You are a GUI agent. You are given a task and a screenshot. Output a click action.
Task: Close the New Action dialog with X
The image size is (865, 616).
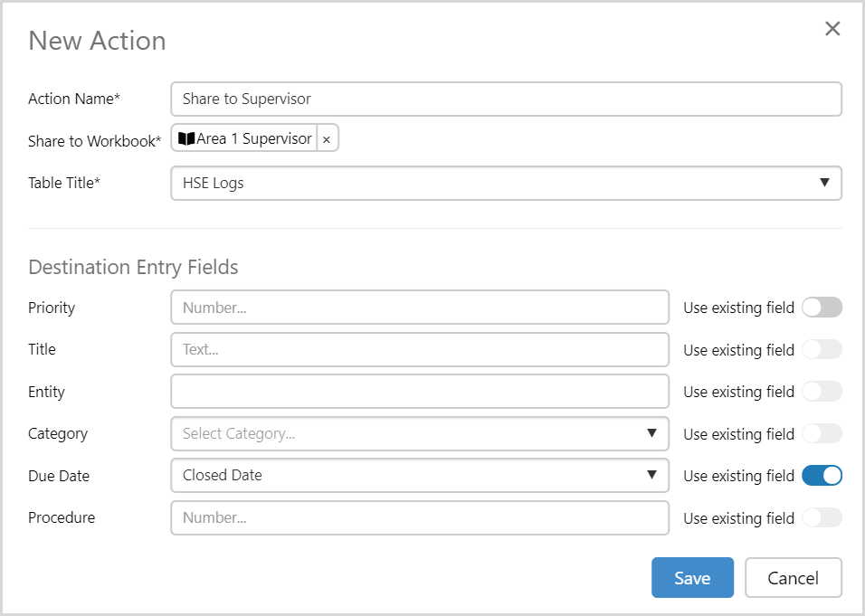point(832,29)
